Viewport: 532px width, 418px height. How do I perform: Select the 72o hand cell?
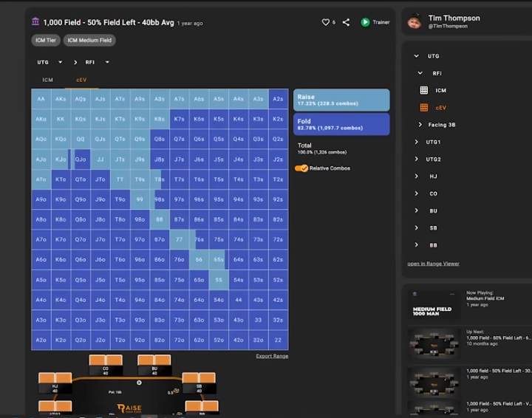click(179, 340)
